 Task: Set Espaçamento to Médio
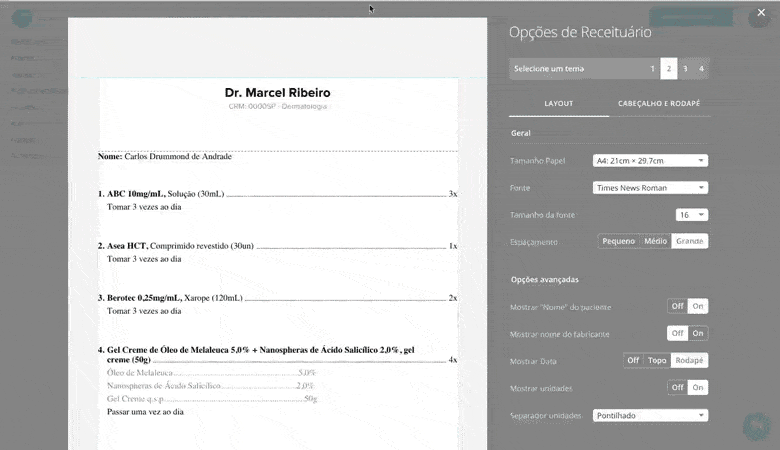click(x=655, y=241)
